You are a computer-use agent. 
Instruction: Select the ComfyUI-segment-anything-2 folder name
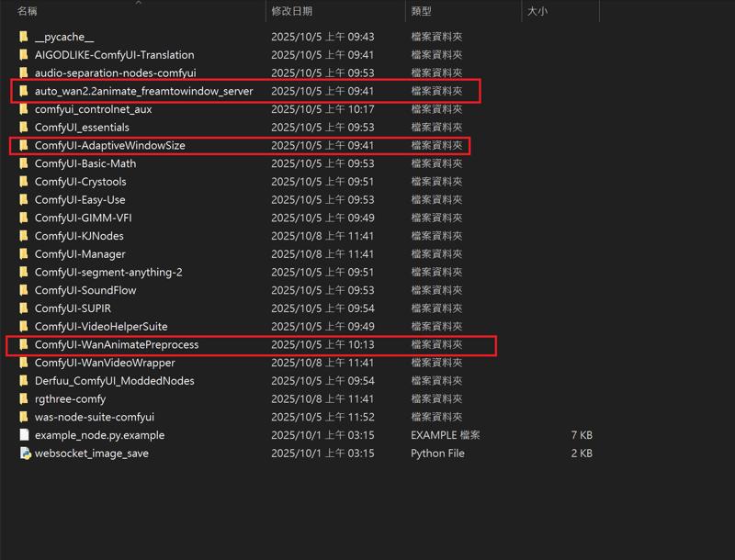(x=108, y=272)
